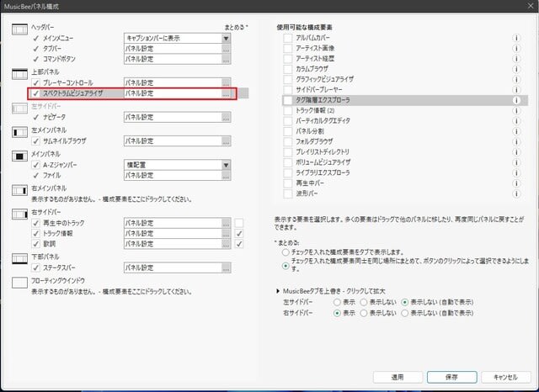Close the MusicBee panel layout dialog
The image size is (539, 392).
(531, 6)
